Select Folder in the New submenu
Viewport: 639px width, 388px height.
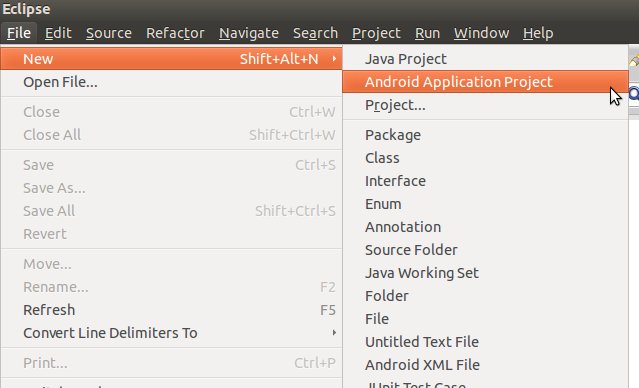tap(485, 296)
